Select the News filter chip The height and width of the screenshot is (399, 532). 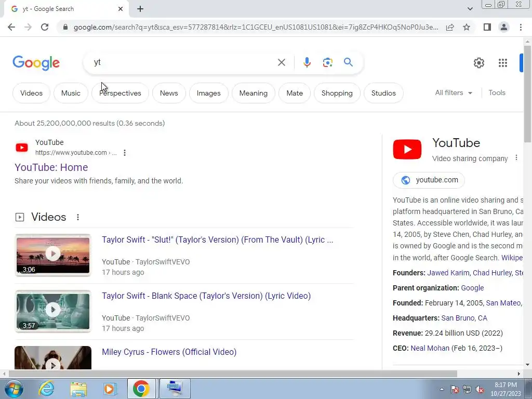(169, 93)
